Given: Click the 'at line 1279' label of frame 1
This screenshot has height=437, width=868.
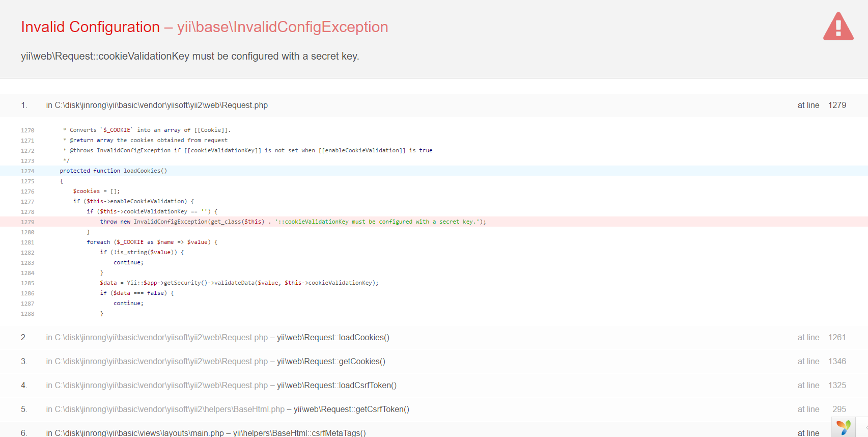Looking at the screenshot, I should click(821, 105).
